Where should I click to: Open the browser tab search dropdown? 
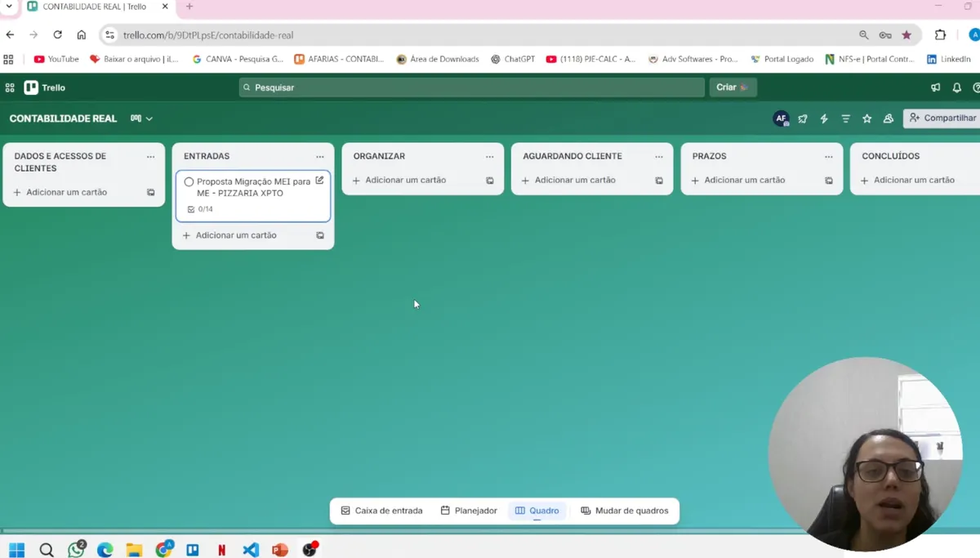10,7
